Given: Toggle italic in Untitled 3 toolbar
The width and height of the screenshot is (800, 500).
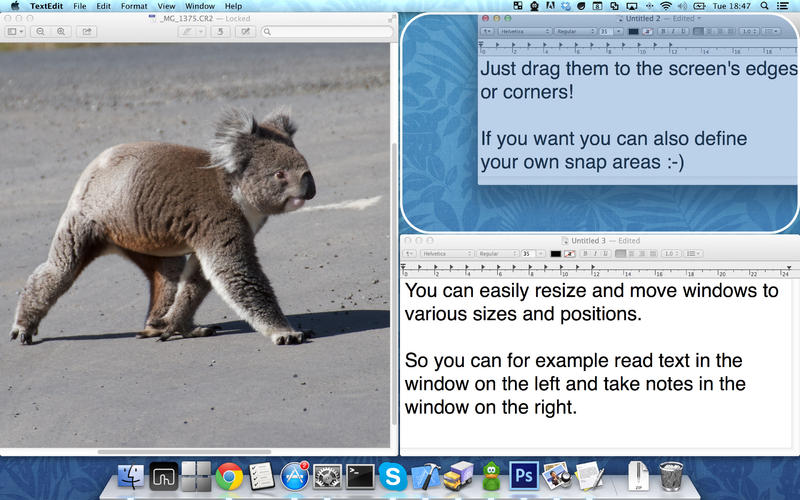Looking at the screenshot, I should coord(595,254).
